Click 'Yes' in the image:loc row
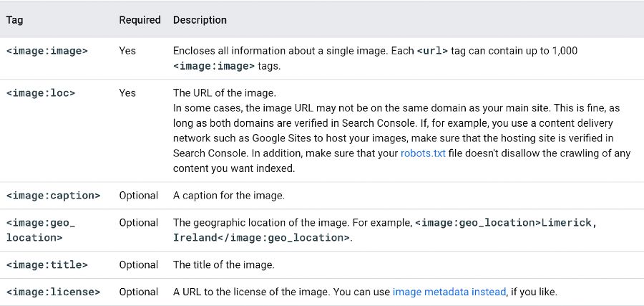644x306 pixels. click(x=127, y=93)
